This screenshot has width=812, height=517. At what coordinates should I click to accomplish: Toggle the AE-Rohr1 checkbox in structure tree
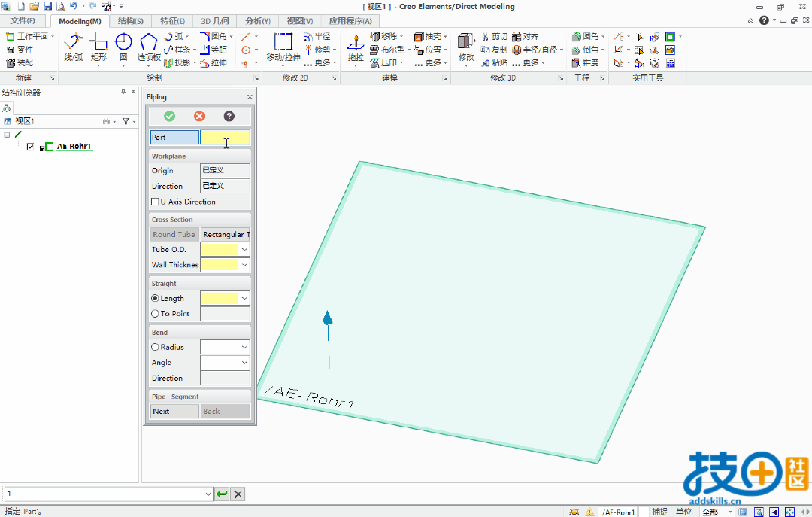[30, 147]
